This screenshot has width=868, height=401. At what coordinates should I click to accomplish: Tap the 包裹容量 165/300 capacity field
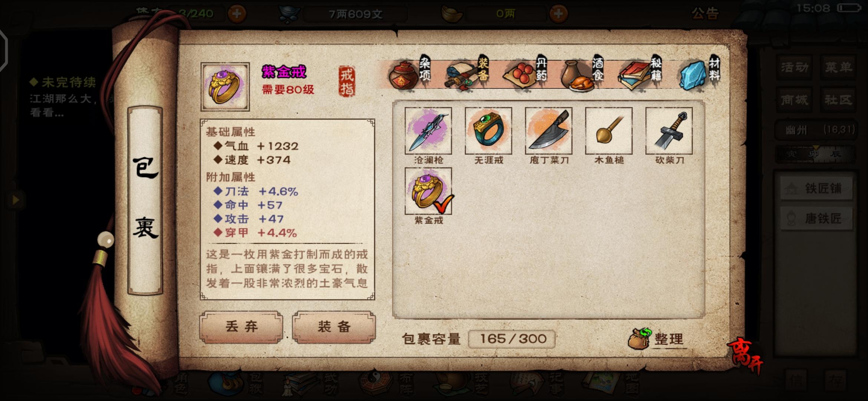(512, 339)
